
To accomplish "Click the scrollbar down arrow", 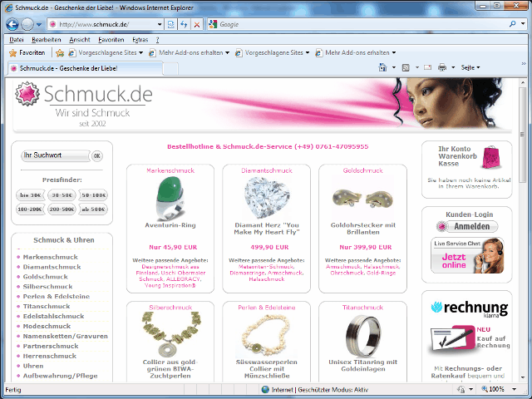I will click(x=523, y=377).
